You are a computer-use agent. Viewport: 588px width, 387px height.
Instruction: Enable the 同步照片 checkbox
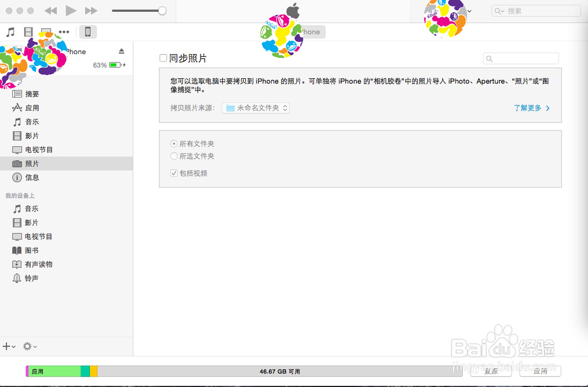pyautogui.click(x=163, y=58)
